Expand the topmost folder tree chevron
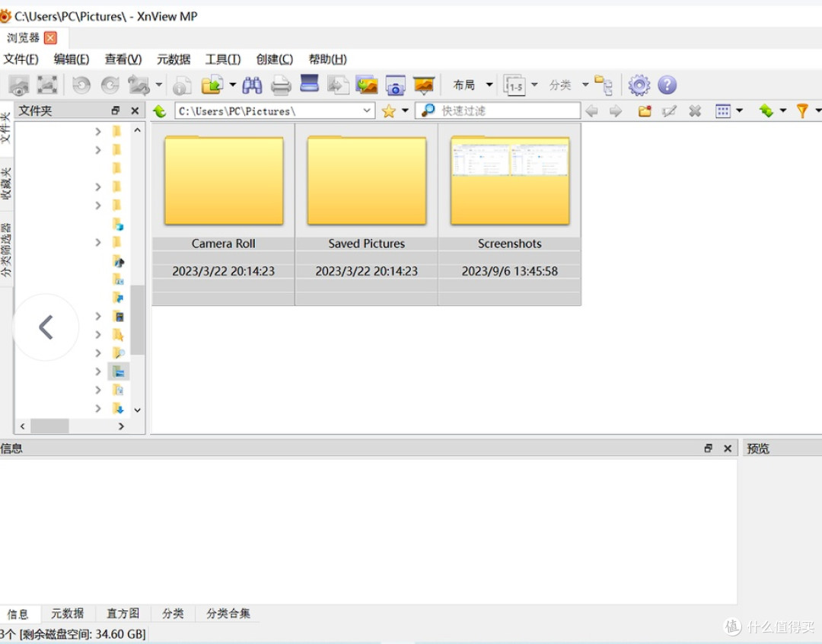The image size is (822, 644). tap(98, 131)
